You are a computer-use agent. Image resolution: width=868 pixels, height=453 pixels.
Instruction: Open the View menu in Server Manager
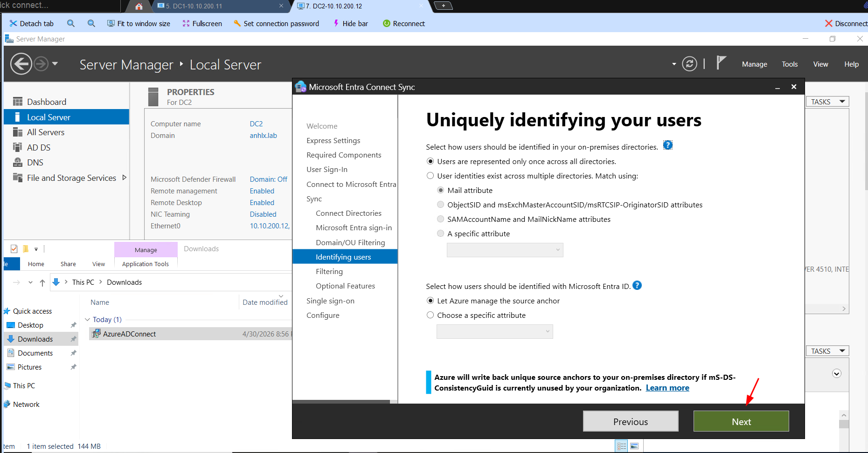coord(820,64)
